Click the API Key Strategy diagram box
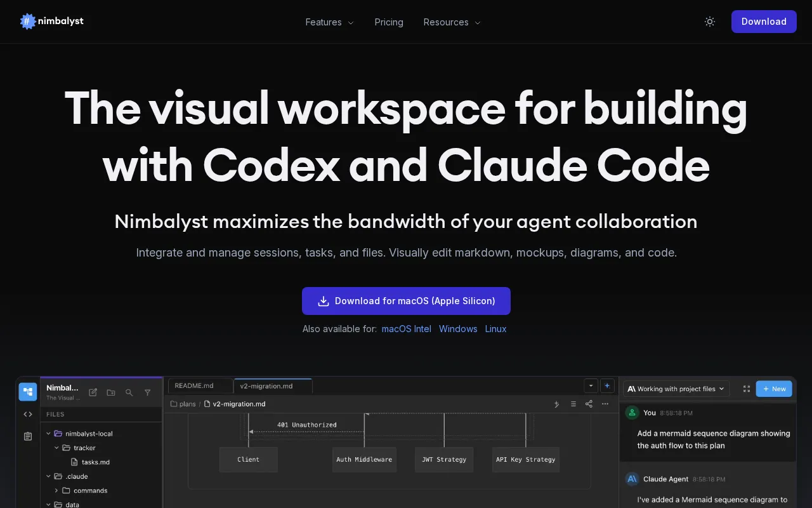Image resolution: width=812 pixels, height=508 pixels. pyautogui.click(x=526, y=460)
